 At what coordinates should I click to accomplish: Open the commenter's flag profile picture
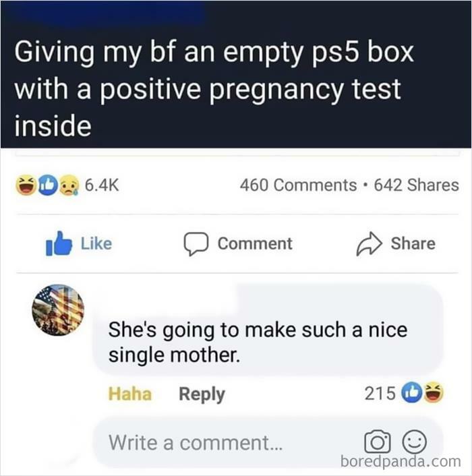59,311
